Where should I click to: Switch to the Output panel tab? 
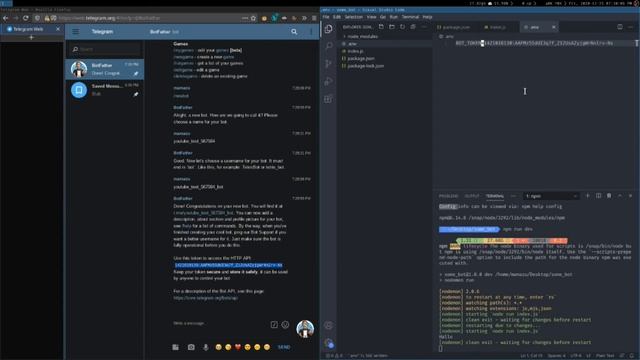coord(472,196)
